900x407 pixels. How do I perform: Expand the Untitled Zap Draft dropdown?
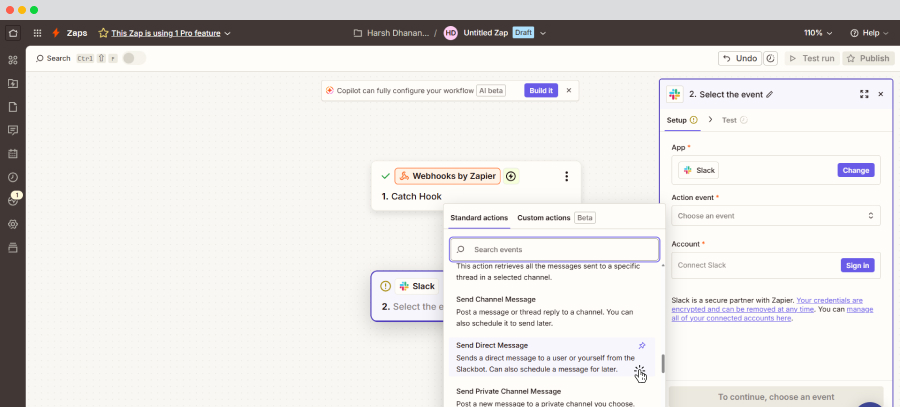544,33
